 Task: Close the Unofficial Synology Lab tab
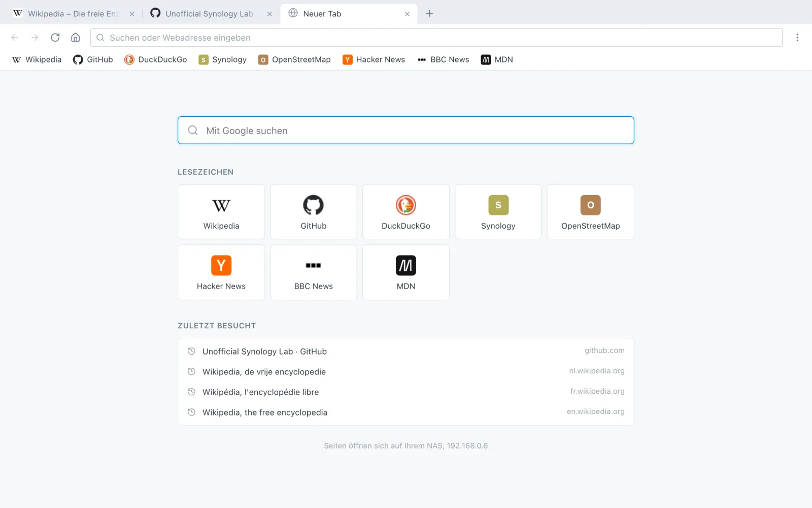(x=269, y=14)
